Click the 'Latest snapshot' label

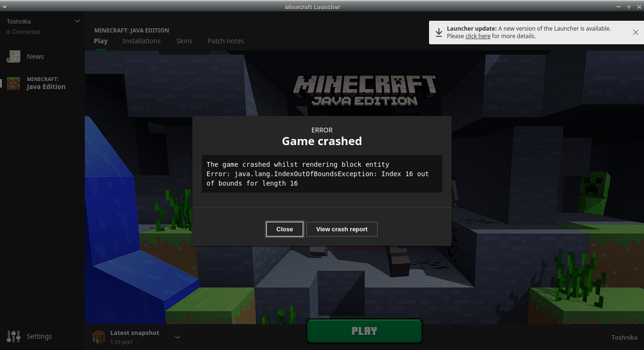pos(135,333)
